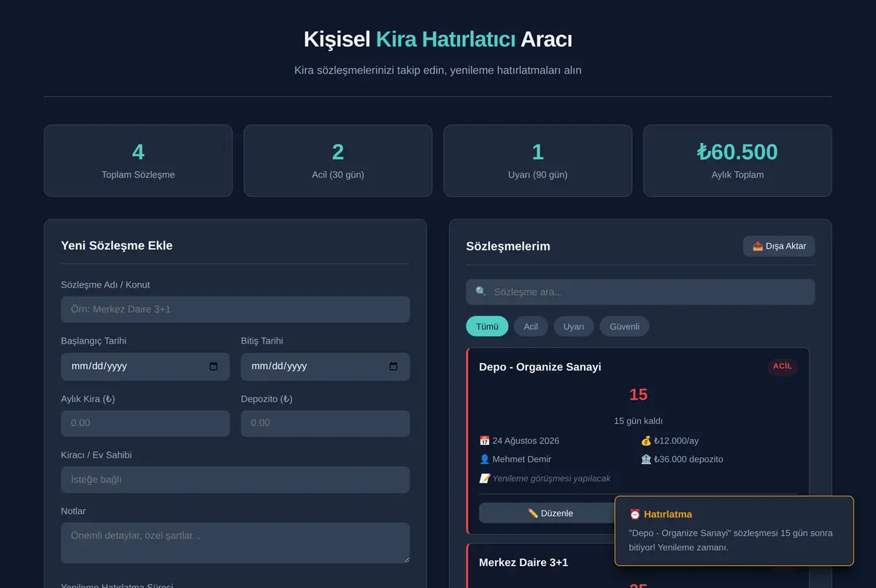Select the Acil filter tab

(x=531, y=326)
